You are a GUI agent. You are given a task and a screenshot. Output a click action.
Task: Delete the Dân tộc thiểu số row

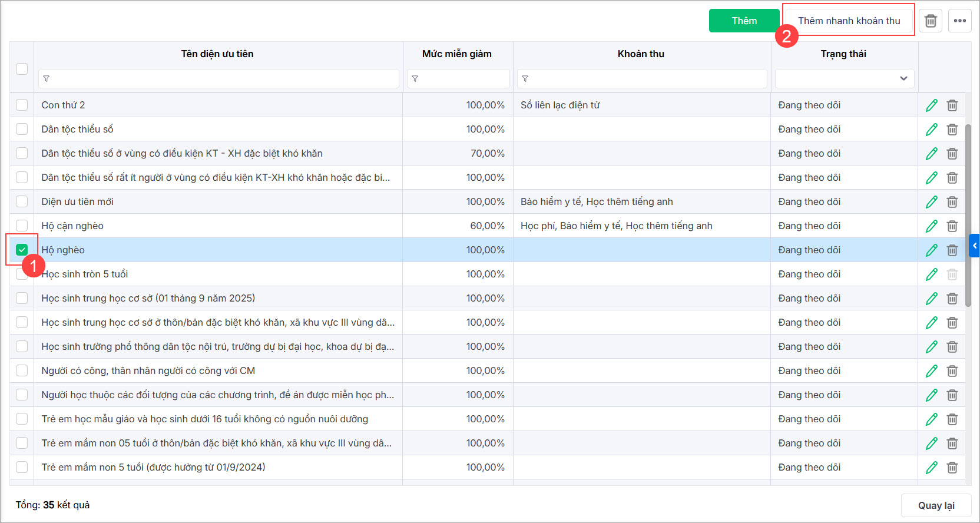(x=952, y=130)
